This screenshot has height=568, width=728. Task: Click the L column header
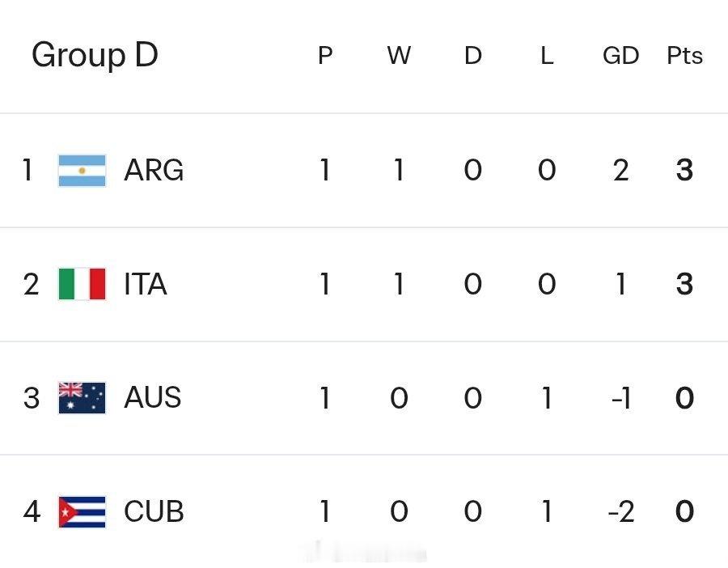(547, 56)
